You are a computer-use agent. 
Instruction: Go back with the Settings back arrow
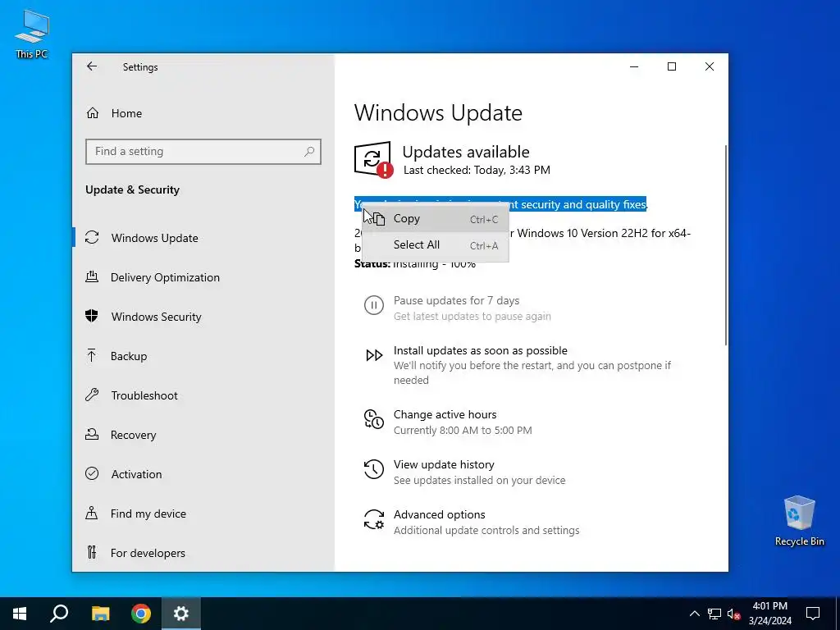pyautogui.click(x=92, y=66)
